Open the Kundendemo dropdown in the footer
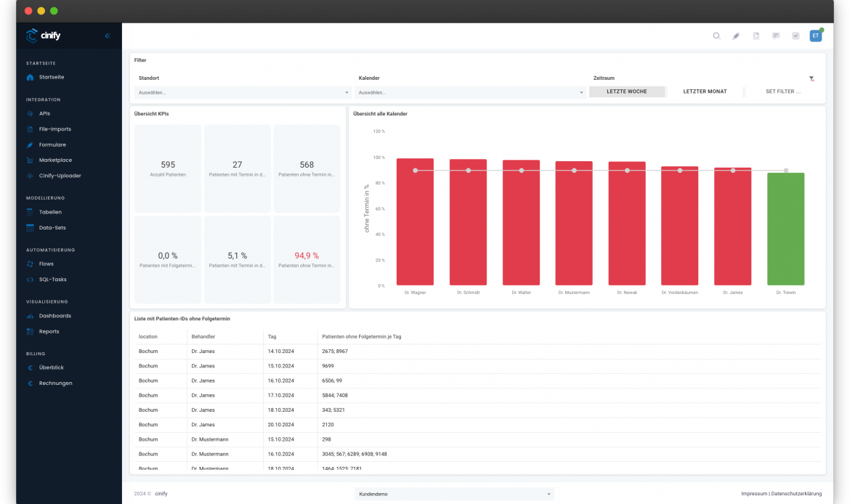 [x=454, y=493]
